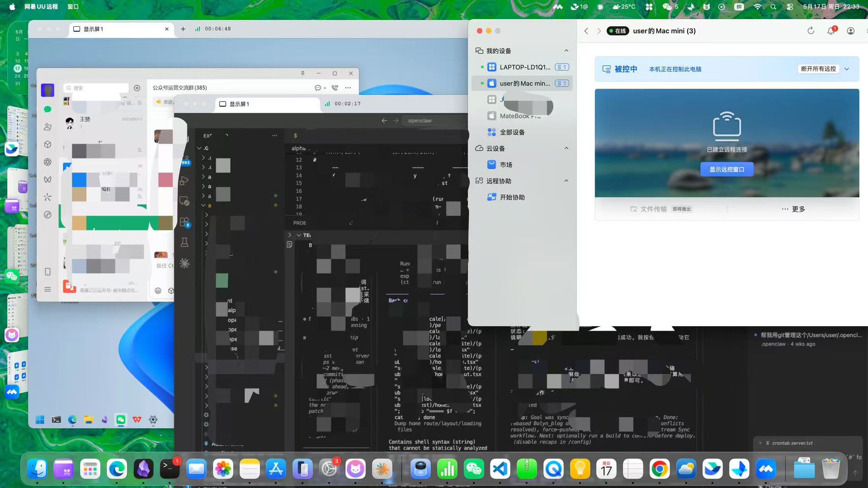This screenshot has width=868, height=488.
Task: Open the 王赞 chat row
Action: coord(104,123)
